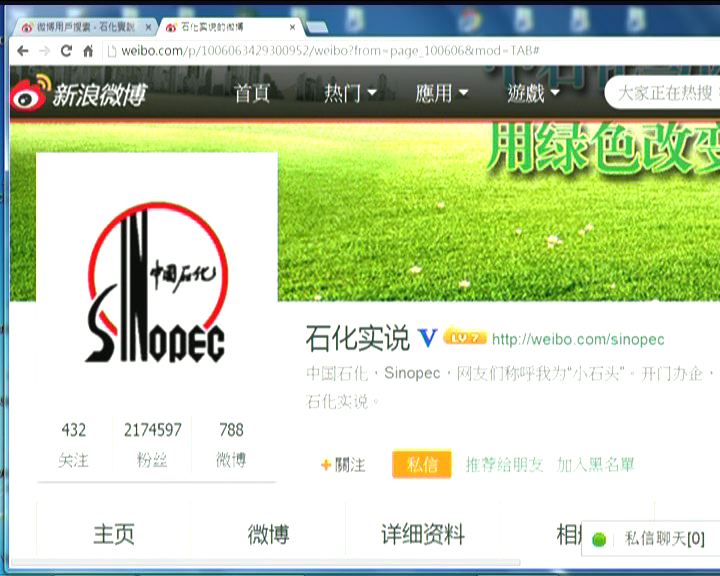This screenshot has width=720, height=576.
Task: Click 加入黑名單 blacklist link
Action: [596, 465]
